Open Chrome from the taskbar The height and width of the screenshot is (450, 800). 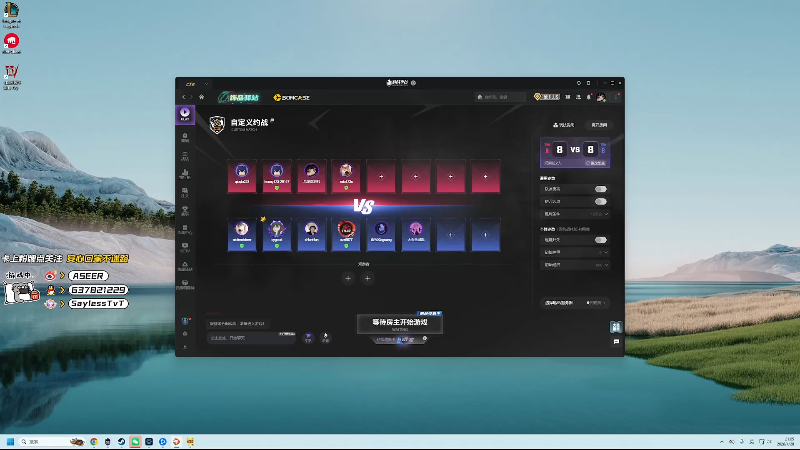(94, 441)
